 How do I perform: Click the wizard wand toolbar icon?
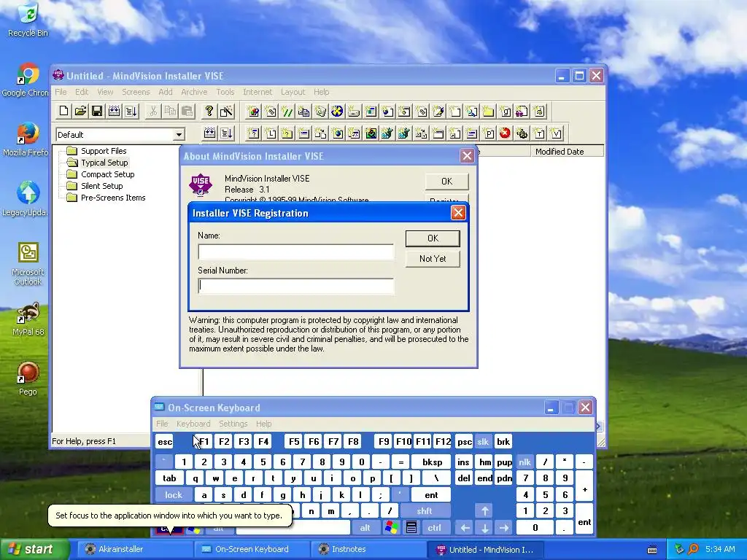point(226,112)
